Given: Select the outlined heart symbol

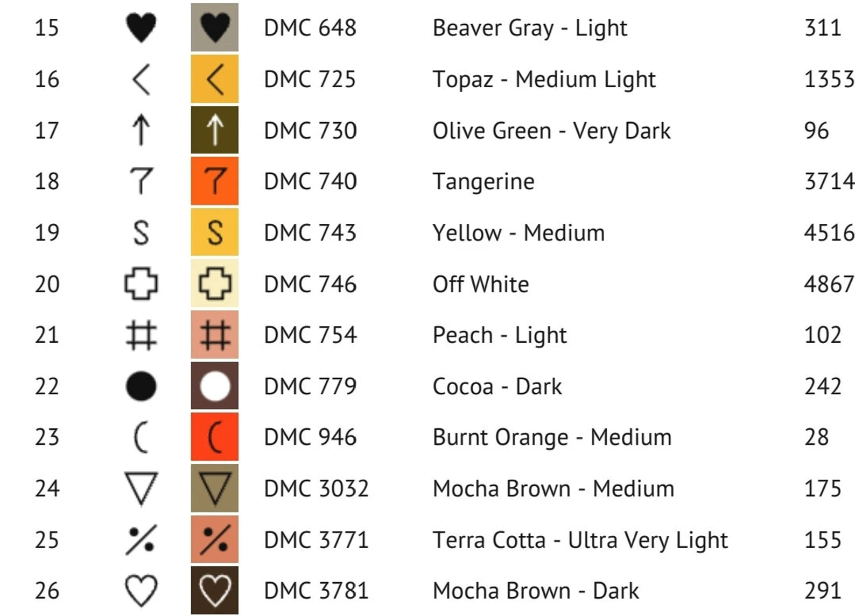Looking at the screenshot, I should coord(141,591).
